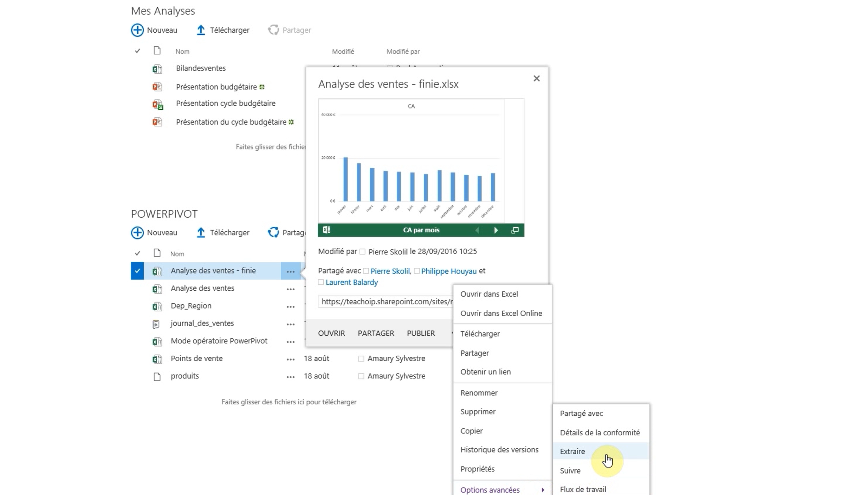This screenshot has width=868, height=495.
Task: Open the ellipsis menu for journal_des_ventes
Action: click(x=290, y=324)
